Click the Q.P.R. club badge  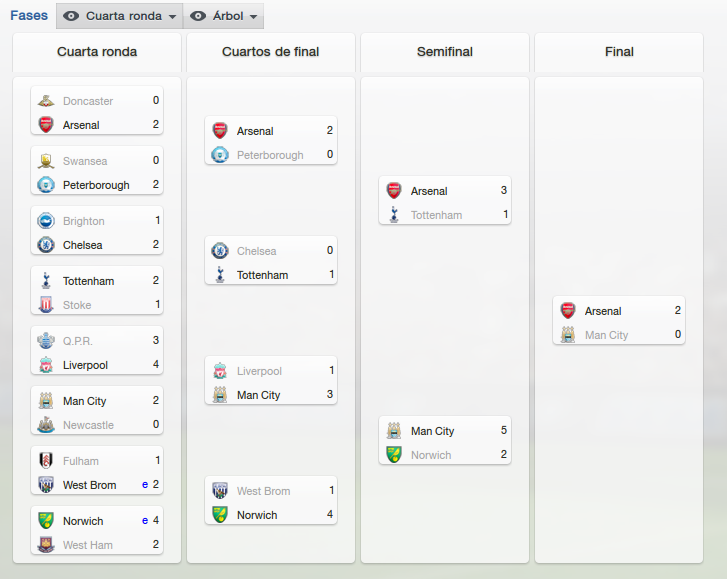point(46,341)
